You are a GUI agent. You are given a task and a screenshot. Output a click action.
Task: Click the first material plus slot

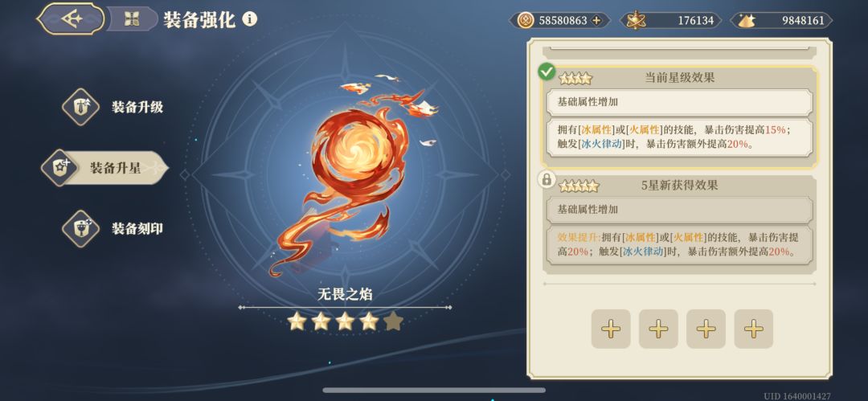coord(611,329)
